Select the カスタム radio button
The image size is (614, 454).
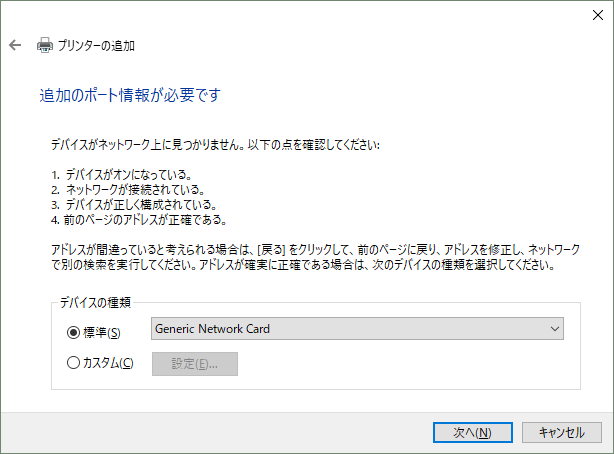[x=73, y=363]
